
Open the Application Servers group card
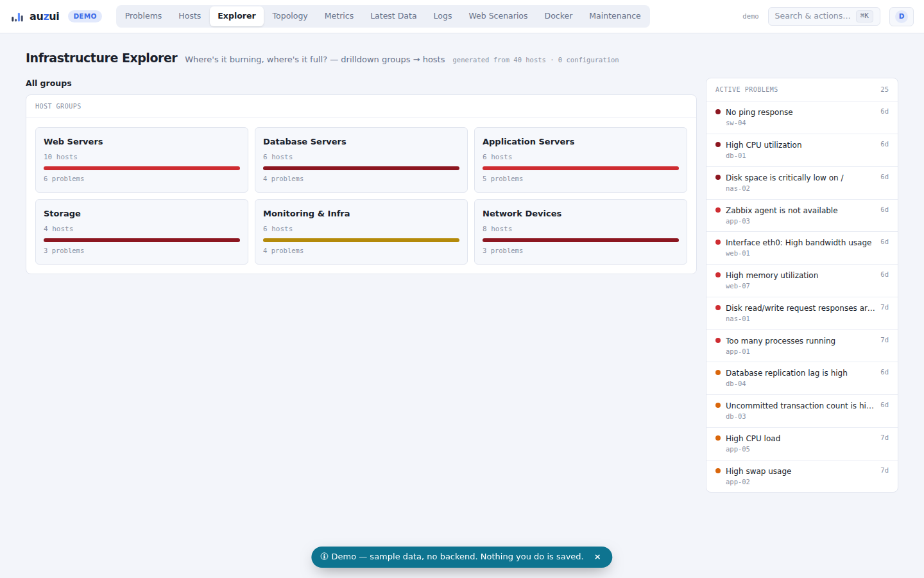coord(581,160)
